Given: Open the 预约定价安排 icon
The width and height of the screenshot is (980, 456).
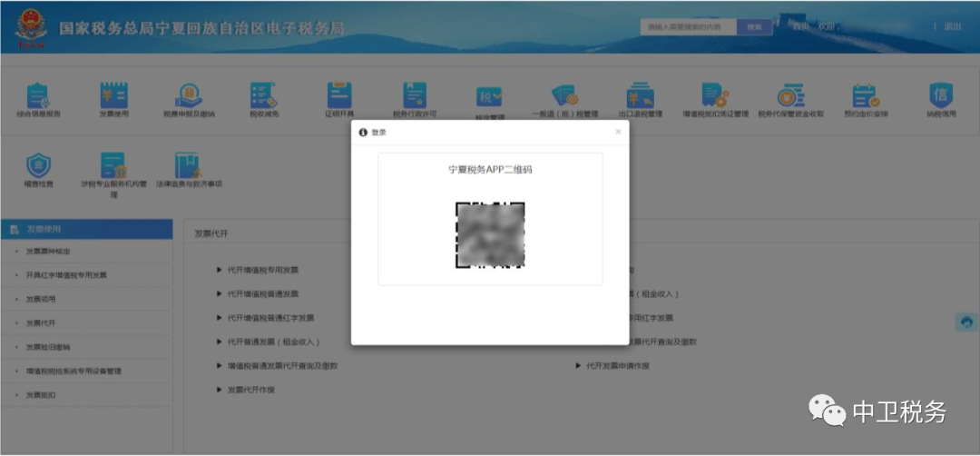Looking at the screenshot, I should point(866,95).
